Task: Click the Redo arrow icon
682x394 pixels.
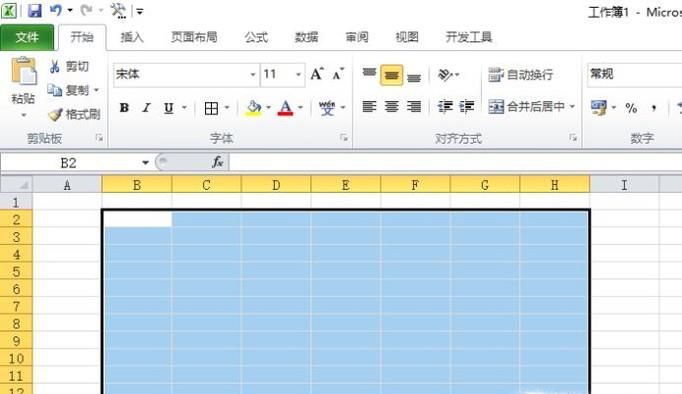Action: (87, 10)
